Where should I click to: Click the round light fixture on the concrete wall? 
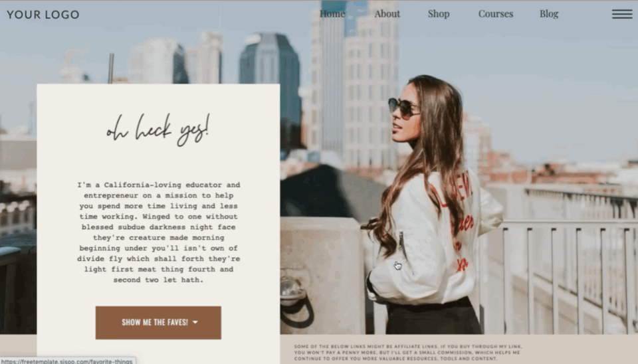[291, 291]
